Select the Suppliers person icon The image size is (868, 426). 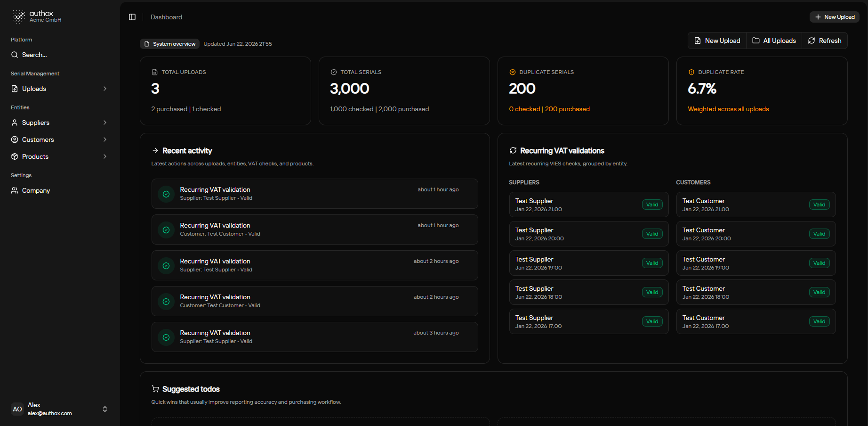pyautogui.click(x=15, y=123)
